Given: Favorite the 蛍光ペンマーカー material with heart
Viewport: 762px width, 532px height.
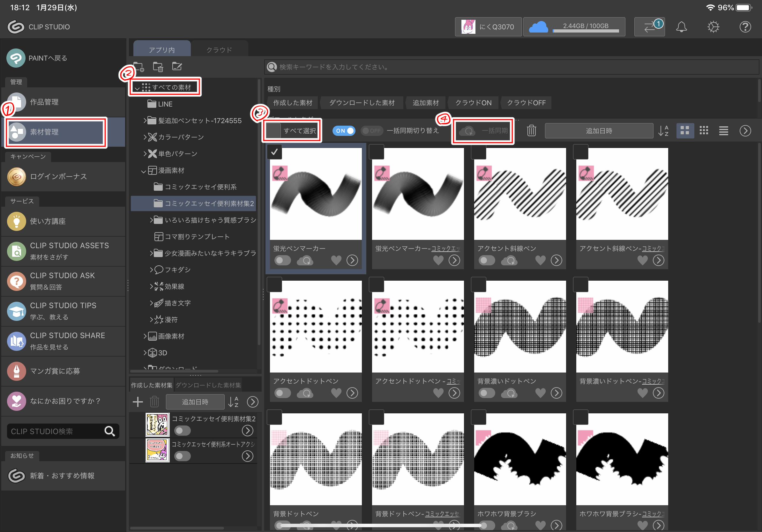Looking at the screenshot, I should pos(336,260).
